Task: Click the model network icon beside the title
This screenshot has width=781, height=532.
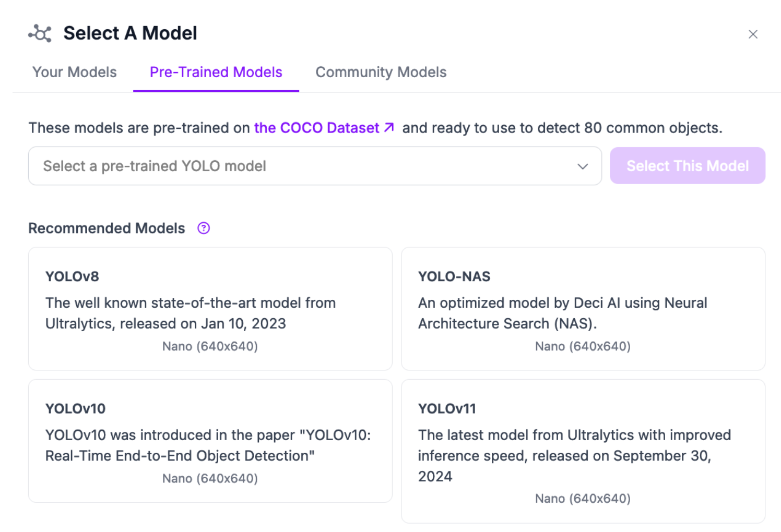Action: pos(40,33)
